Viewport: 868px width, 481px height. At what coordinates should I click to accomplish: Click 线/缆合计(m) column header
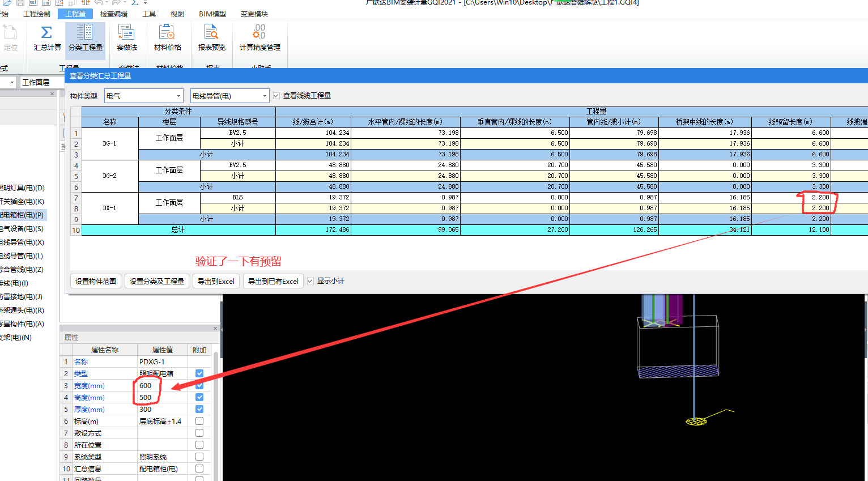coord(313,122)
